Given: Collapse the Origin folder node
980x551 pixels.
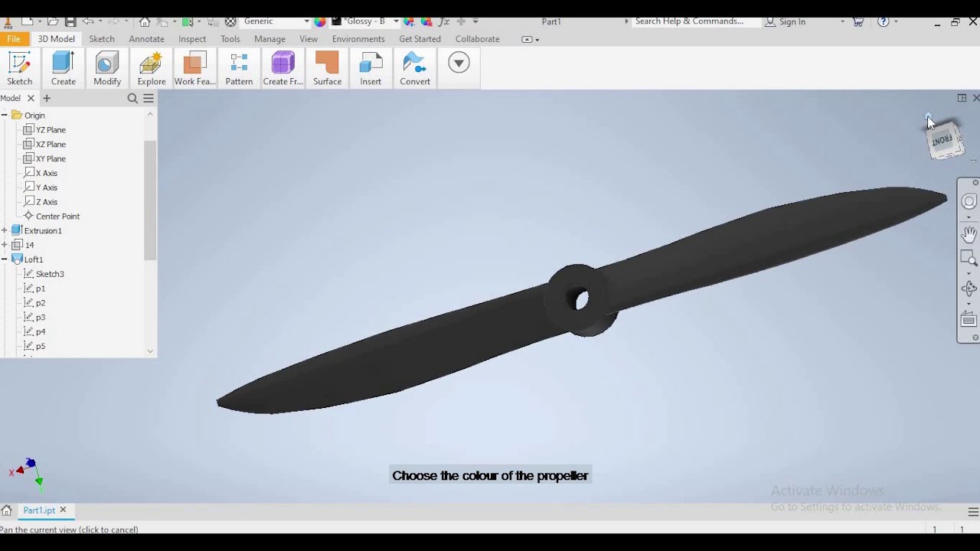Looking at the screenshot, I should 5,115.
